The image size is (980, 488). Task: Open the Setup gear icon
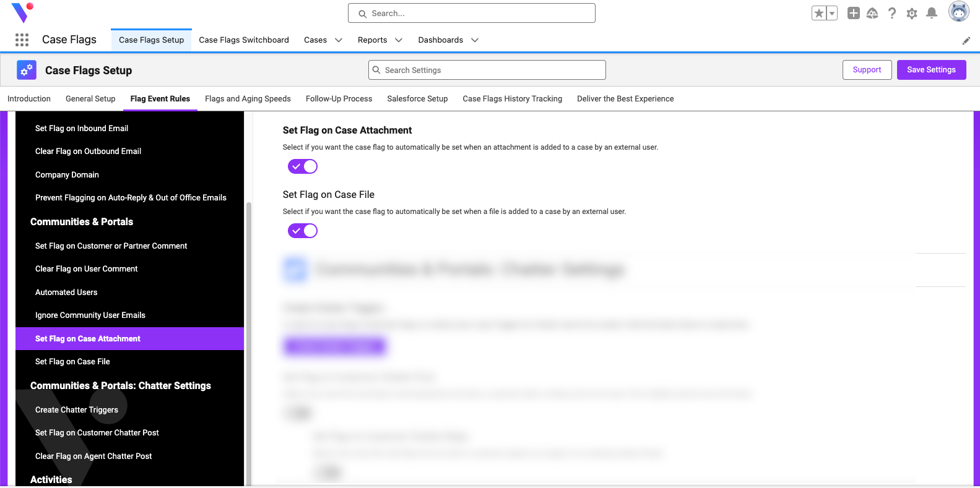tap(912, 13)
